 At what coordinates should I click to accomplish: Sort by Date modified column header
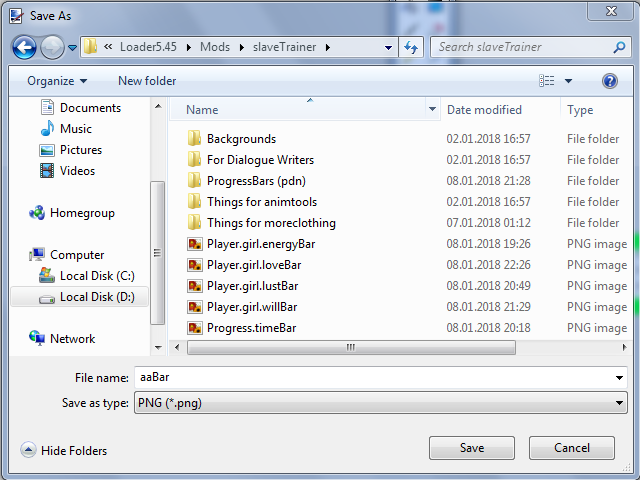click(484, 110)
